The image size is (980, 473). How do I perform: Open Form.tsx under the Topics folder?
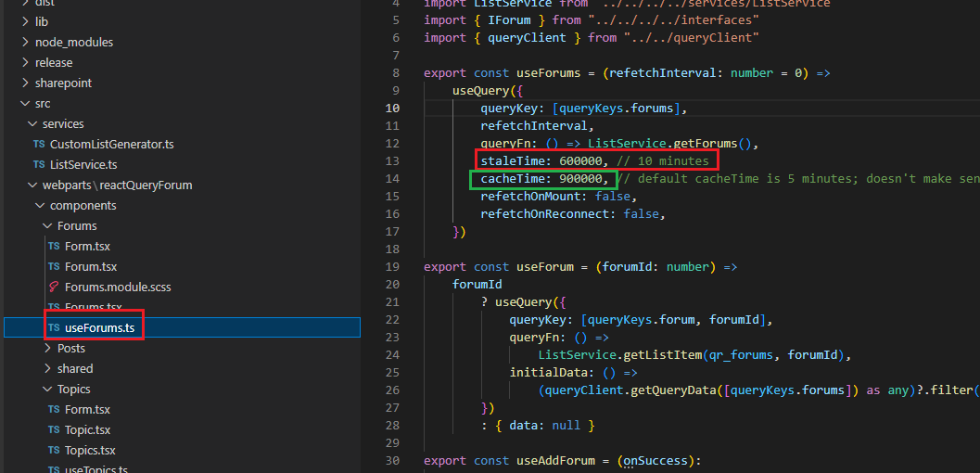[87, 409]
